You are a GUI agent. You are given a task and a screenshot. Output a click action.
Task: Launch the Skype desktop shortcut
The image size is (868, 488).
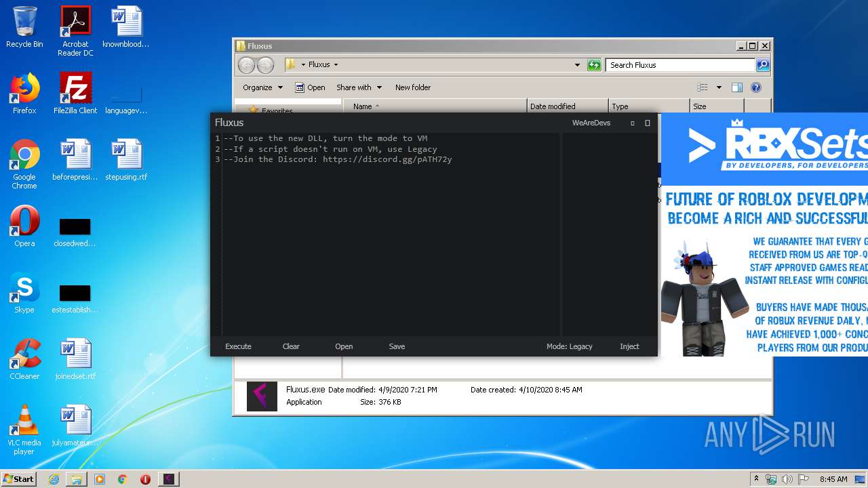[x=24, y=293]
